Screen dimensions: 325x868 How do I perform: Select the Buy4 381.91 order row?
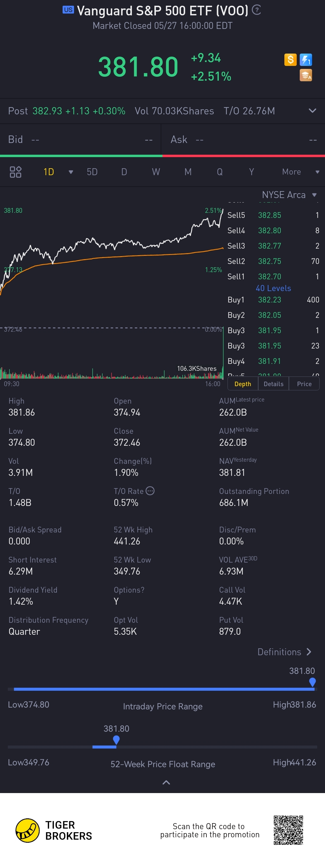click(273, 361)
